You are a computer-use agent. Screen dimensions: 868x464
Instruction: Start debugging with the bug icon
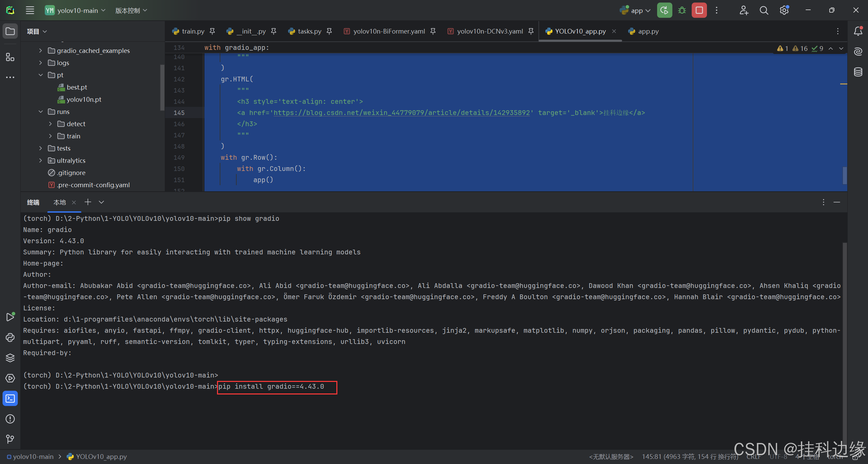(682, 10)
